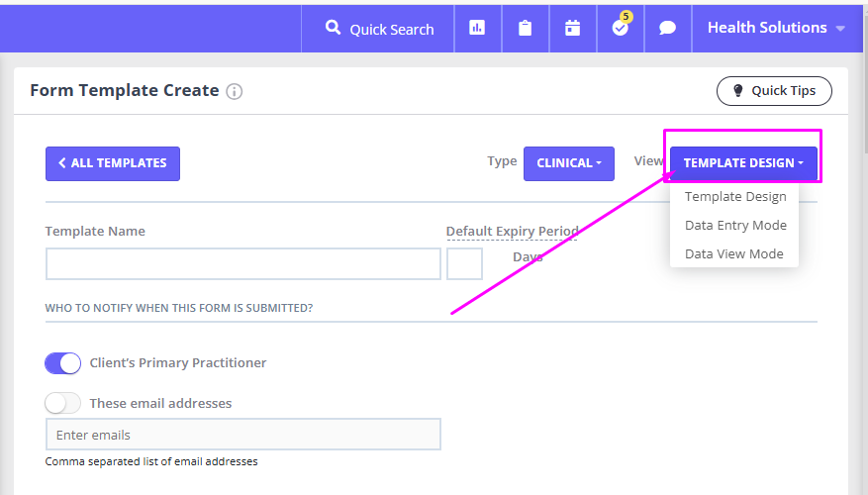This screenshot has height=495, width=868.
Task: Open the Clinical type dropdown
Action: click(568, 163)
